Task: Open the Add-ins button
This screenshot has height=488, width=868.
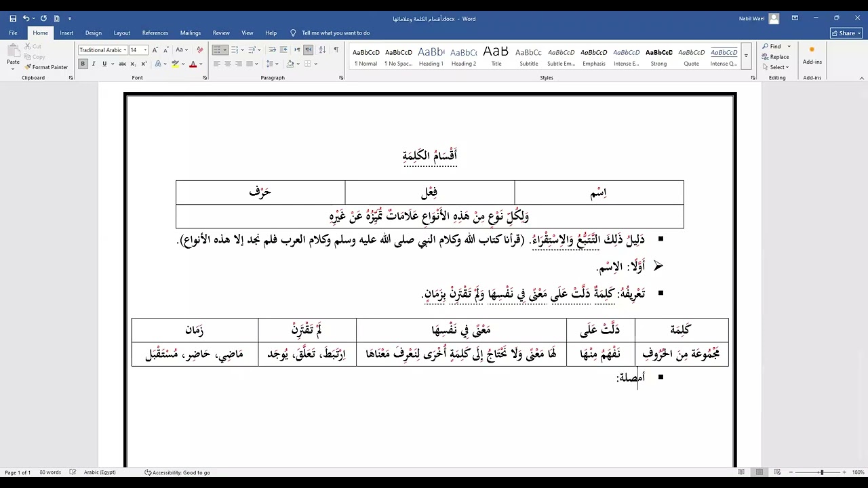Action: 812,55
